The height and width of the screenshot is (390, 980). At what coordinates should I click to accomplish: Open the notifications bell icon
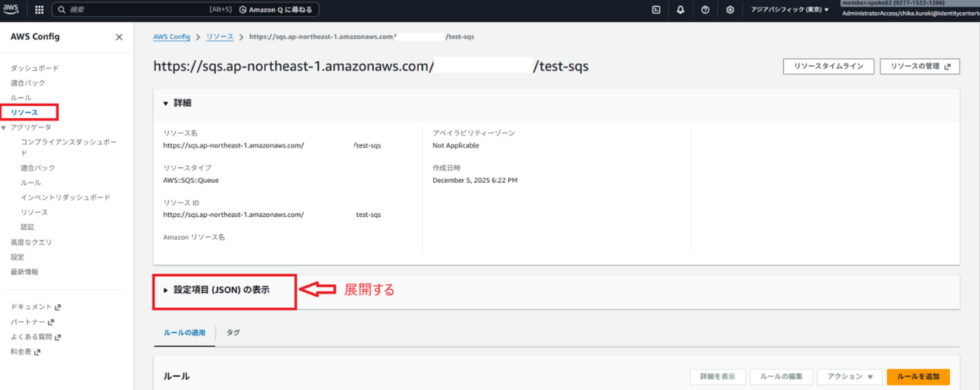681,10
